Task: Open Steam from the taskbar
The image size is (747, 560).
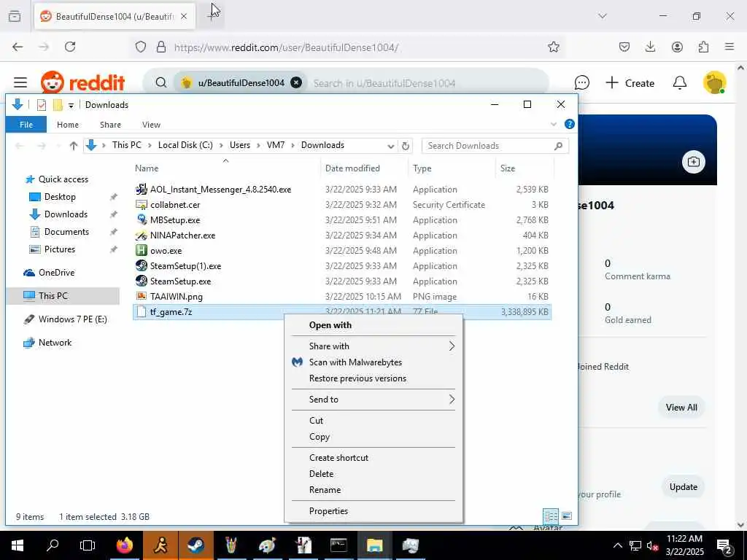Action: point(196,545)
